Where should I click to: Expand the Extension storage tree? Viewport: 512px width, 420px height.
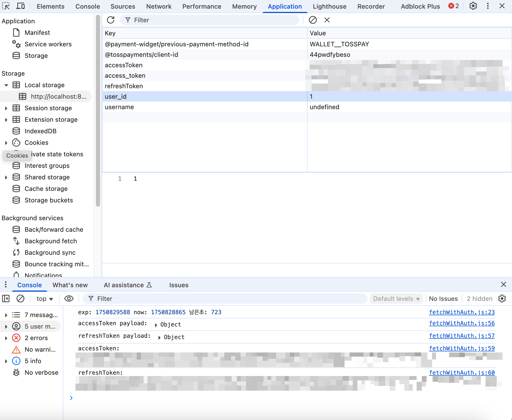coord(6,119)
